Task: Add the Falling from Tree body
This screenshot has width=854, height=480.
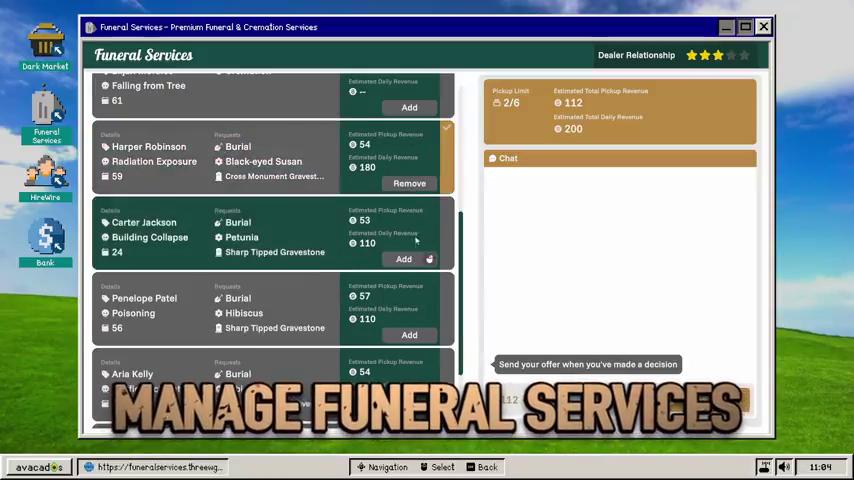Action: click(409, 108)
